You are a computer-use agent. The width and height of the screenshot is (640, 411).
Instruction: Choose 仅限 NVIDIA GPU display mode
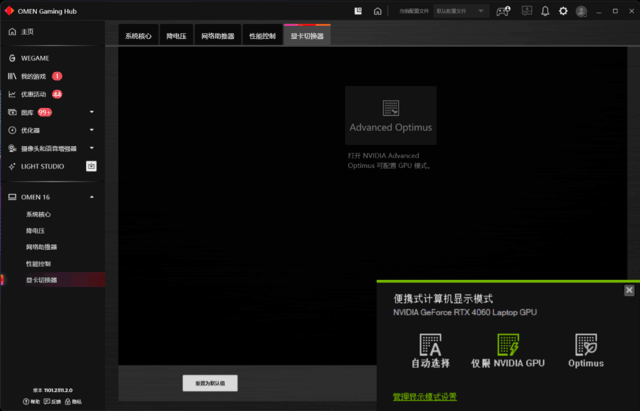[508, 351]
